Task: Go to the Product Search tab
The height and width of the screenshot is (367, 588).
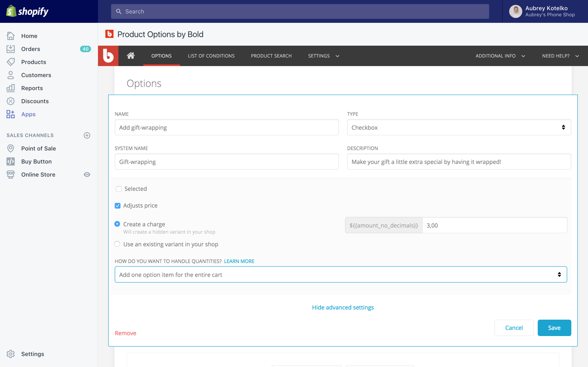Action: pyautogui.click(x=271, y=56)
